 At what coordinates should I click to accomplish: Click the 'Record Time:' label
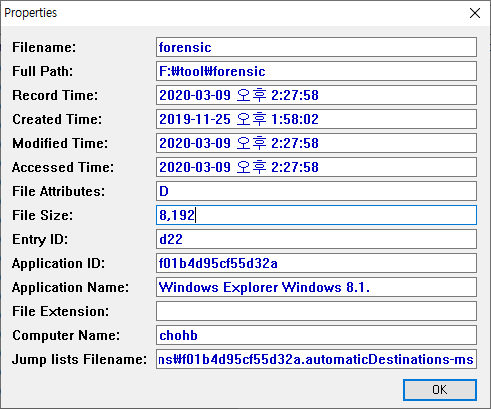pyautogui.click(x=55, y=95)
